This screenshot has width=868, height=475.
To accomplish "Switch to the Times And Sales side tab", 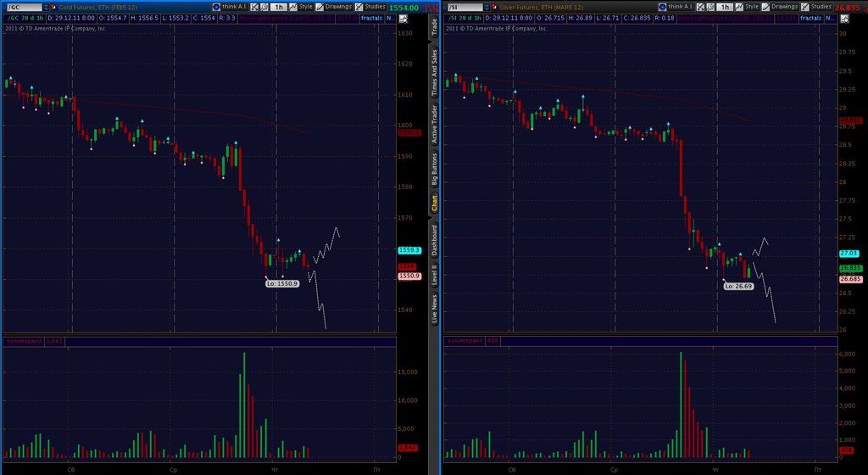I will [x=435, y=72].
